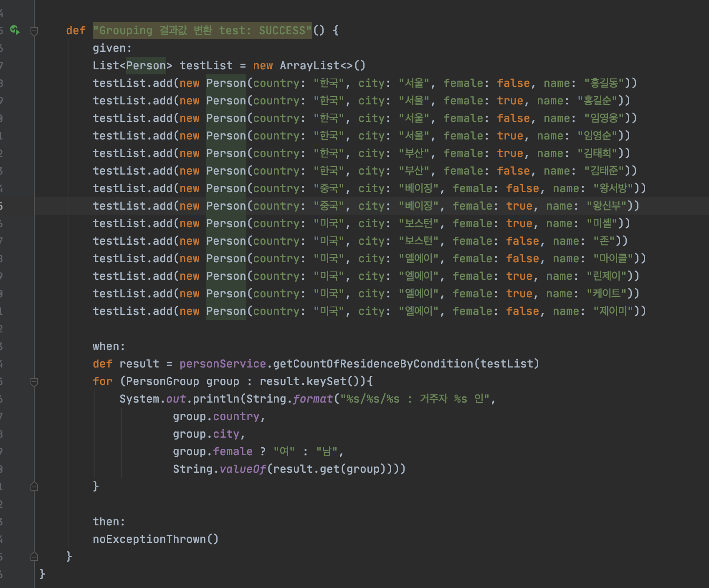Click the country value "한국" in the 홍길동 row

click(329, 83)
